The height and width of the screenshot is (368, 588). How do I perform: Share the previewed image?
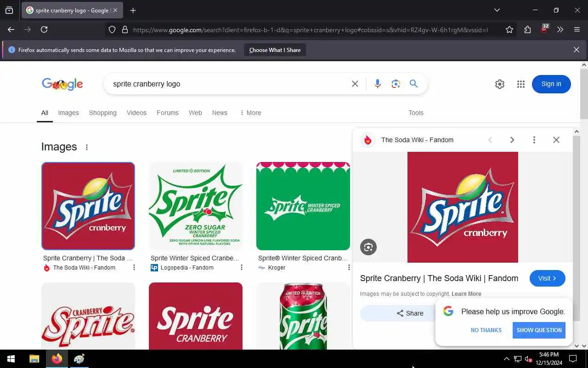point(410,313)
